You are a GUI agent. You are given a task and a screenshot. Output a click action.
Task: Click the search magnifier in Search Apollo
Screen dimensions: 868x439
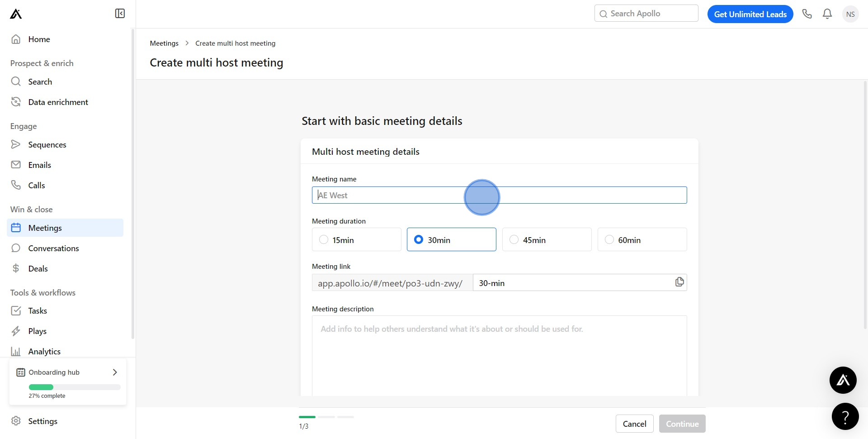tap(604, 14)
